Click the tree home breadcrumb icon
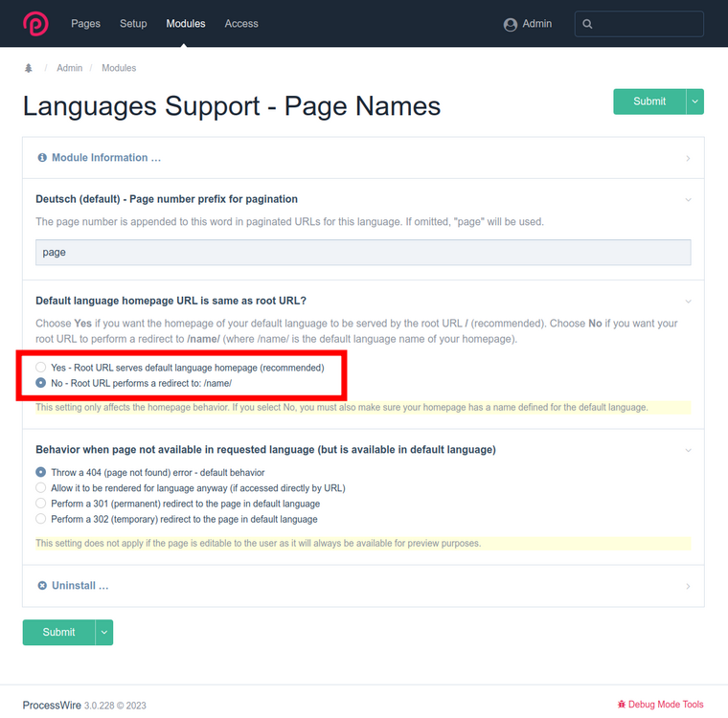 (x=29, y=68)
